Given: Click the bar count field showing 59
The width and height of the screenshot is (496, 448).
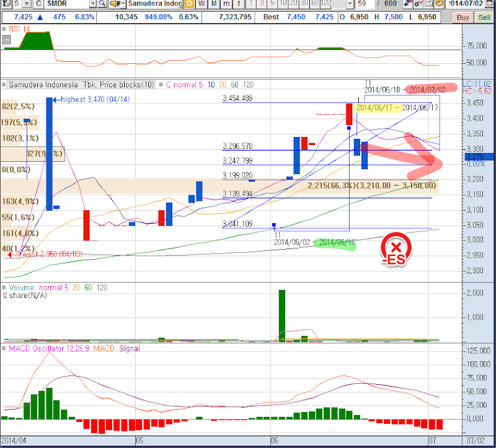Looking at the screenshot, I should pos(363,4).
